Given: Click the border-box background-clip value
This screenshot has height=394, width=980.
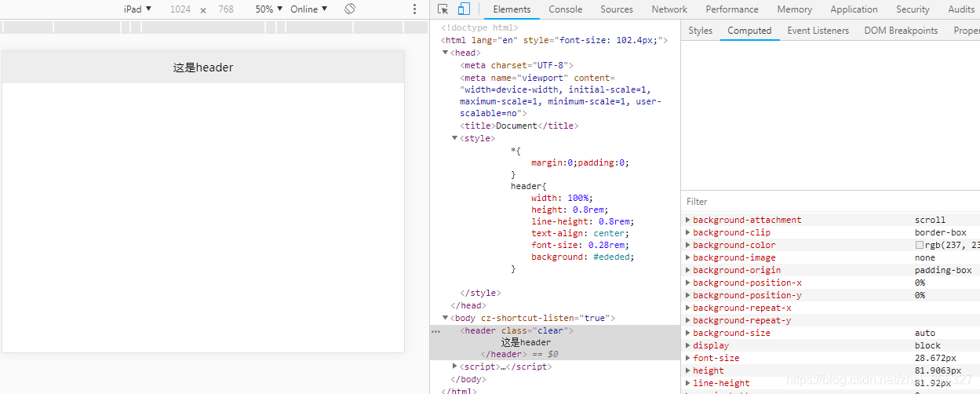Looking at the screenshot, I should click(x=941, y=232).
